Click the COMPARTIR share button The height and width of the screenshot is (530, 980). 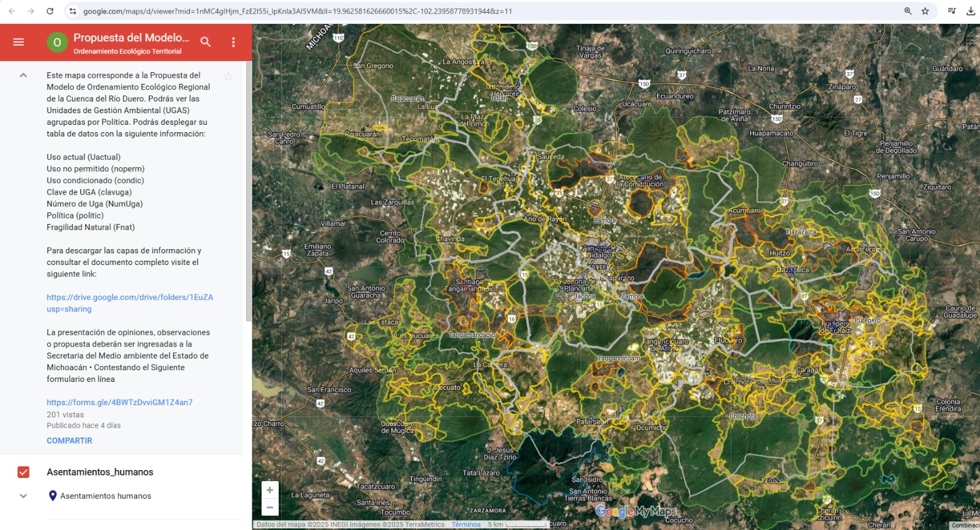click(x=69, y=441)
